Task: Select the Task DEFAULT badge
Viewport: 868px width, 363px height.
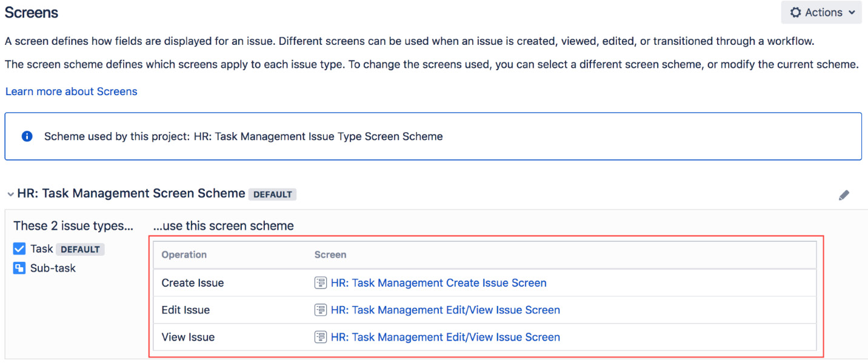Action: (x=80, y=249)
